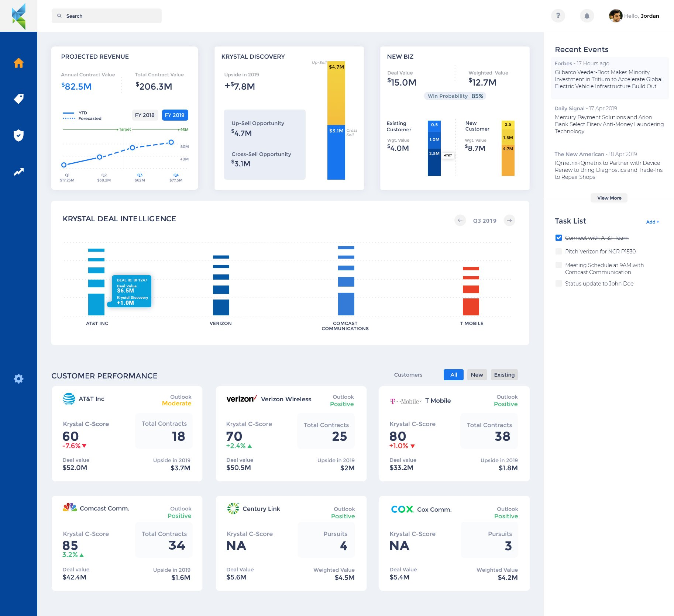The width and height of the screenshot is (674, 616).
Task: Click the Century Link Pursuits 4 box
Action: tap(326, 540)
